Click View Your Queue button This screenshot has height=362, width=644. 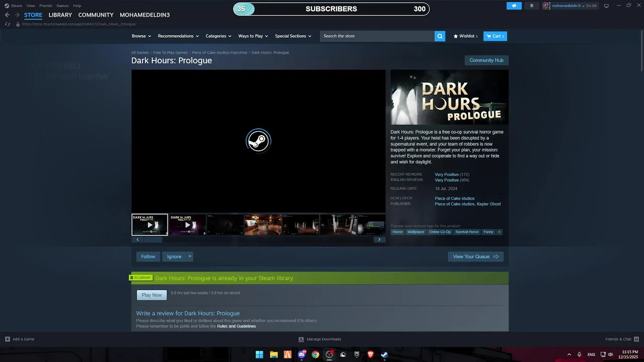click(x=475, y=256)
